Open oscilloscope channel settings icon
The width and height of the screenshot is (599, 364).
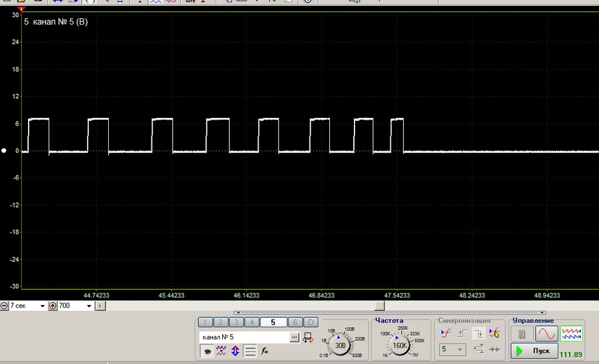point(308,337)
